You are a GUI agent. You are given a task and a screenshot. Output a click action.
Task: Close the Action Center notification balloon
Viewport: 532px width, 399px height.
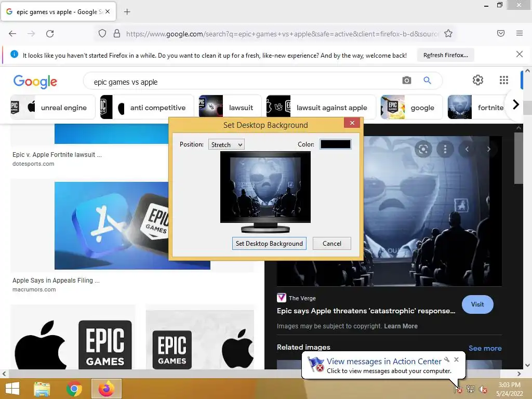click(456, 360)
